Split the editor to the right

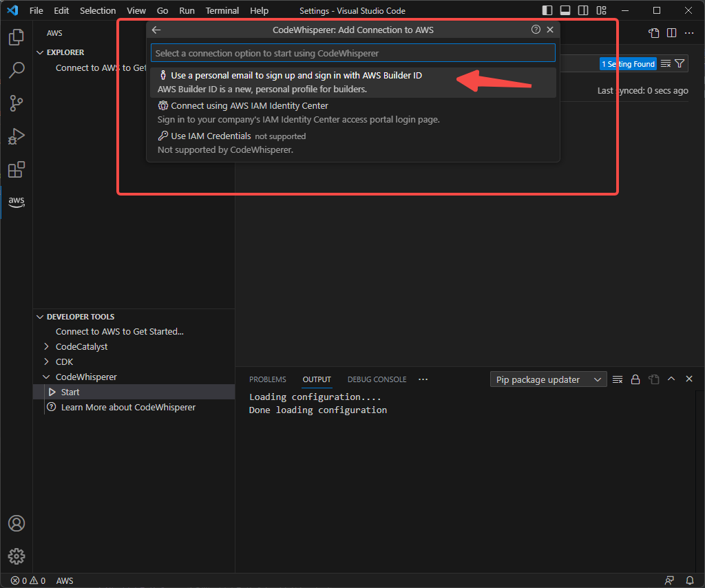[x=671, y=33]
